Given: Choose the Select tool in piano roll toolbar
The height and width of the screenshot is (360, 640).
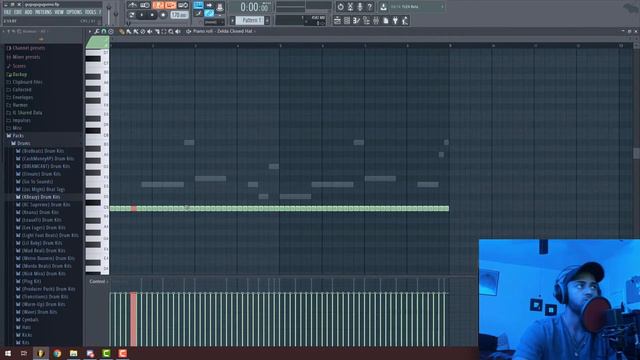Looking at the screenshot, I should [x=164, y=31].
